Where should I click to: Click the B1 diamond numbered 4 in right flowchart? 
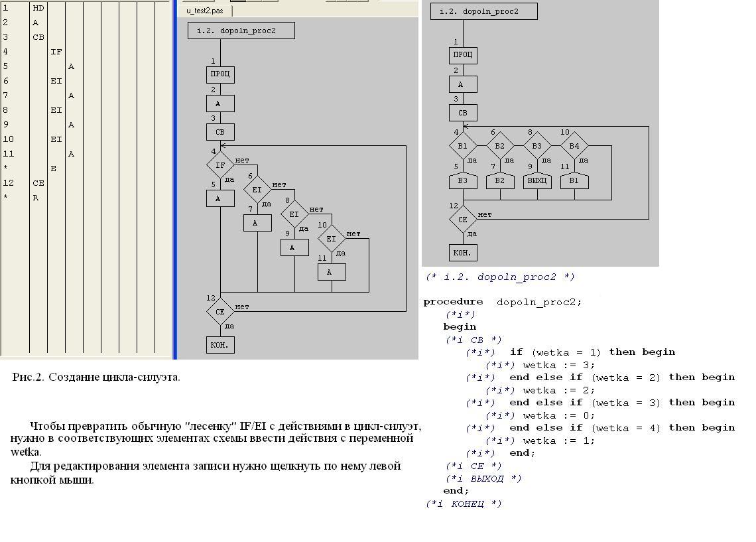[x=463, y=146]
